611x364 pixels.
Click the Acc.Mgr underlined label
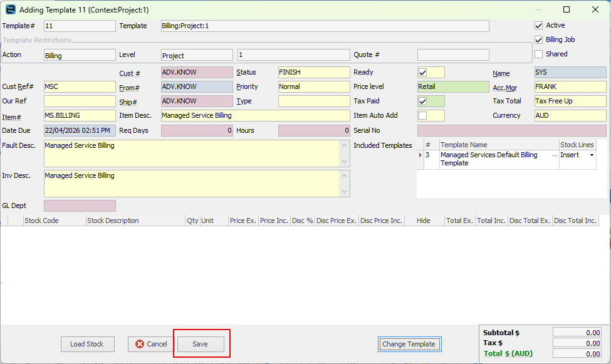505,88
